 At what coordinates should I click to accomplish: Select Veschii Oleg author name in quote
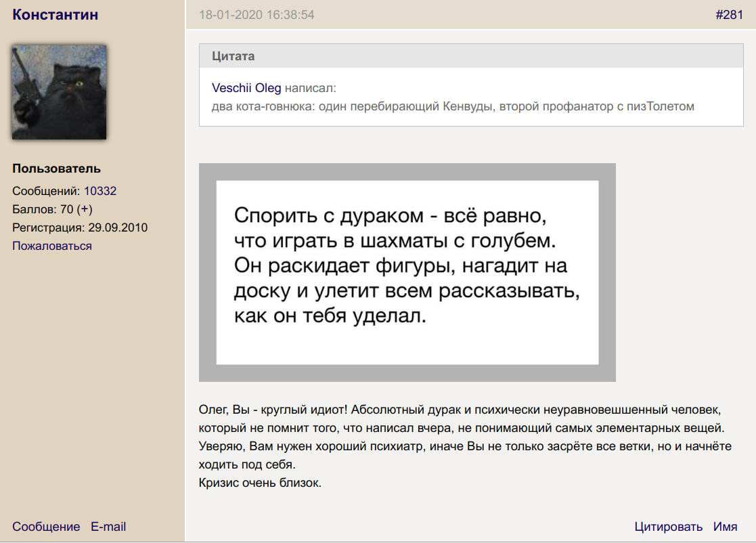click(246, 88)
